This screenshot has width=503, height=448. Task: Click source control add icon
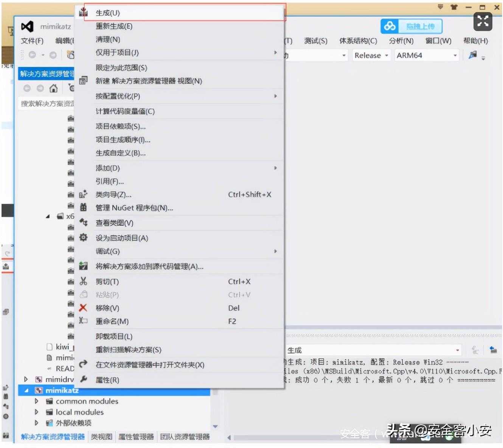[x=83, y=266]
